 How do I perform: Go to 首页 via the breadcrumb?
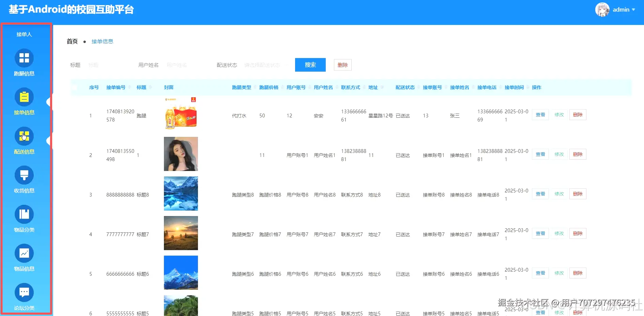coord(72,41)
